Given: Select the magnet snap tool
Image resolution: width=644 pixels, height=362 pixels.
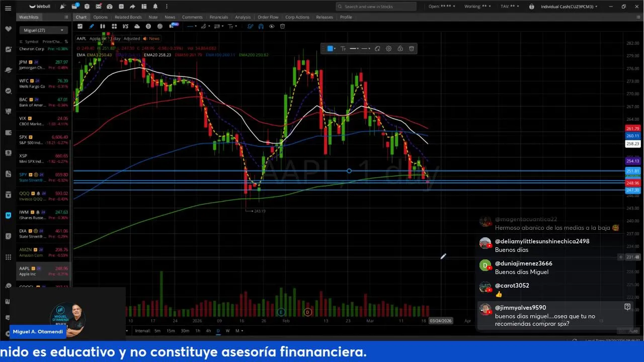Looking at the screenshot, I should coord(261,26).
